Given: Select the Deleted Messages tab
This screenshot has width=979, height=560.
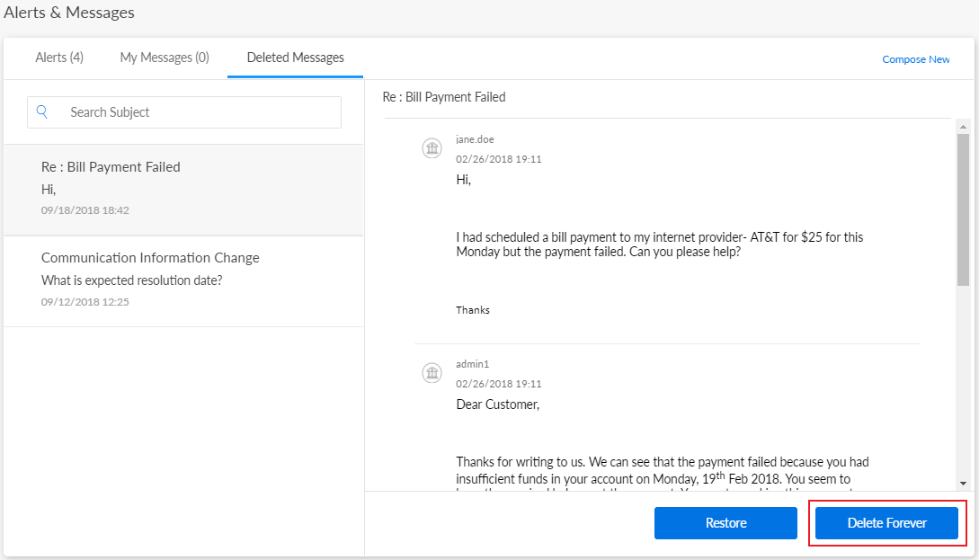Looking at the screenshot, I should click(295, 58).
